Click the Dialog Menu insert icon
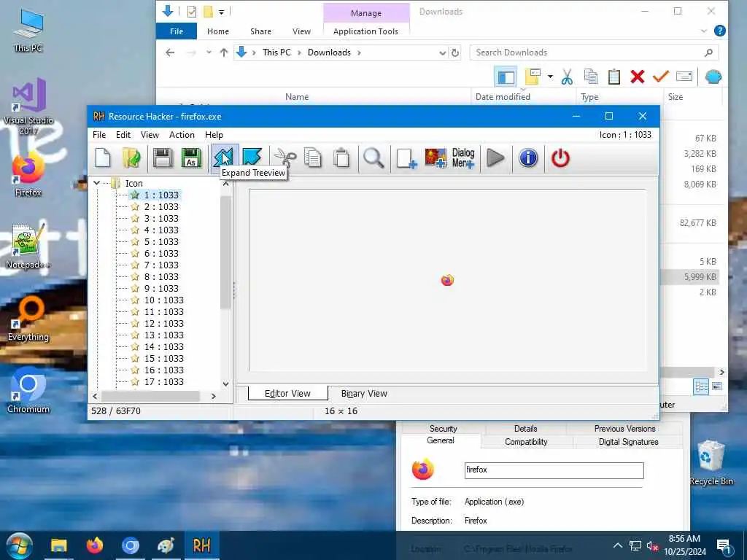Image resolution: width=747 pixels, height=560 pixels. coord(463,158)
